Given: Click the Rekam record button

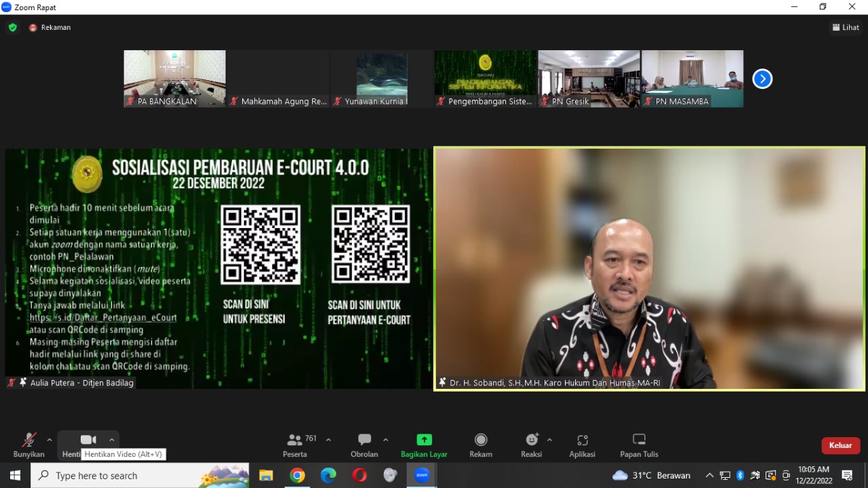Looking at the screenshot, I should [x=481, y=445].
